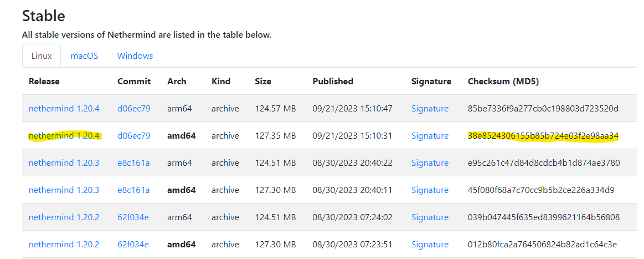Open commit e8c161a in the arm64 row

coord(133,163)
